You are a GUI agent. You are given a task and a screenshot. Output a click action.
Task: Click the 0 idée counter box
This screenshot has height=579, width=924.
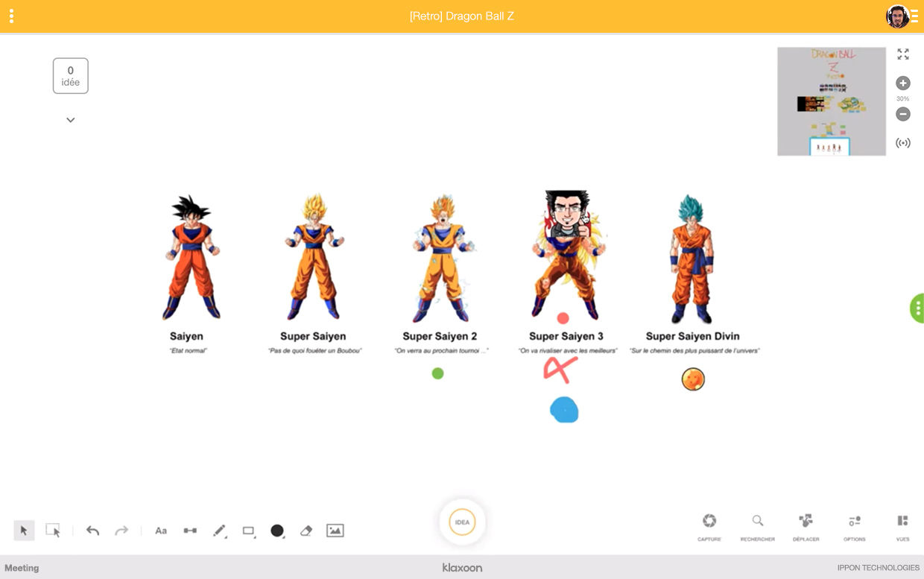point(71,76)
